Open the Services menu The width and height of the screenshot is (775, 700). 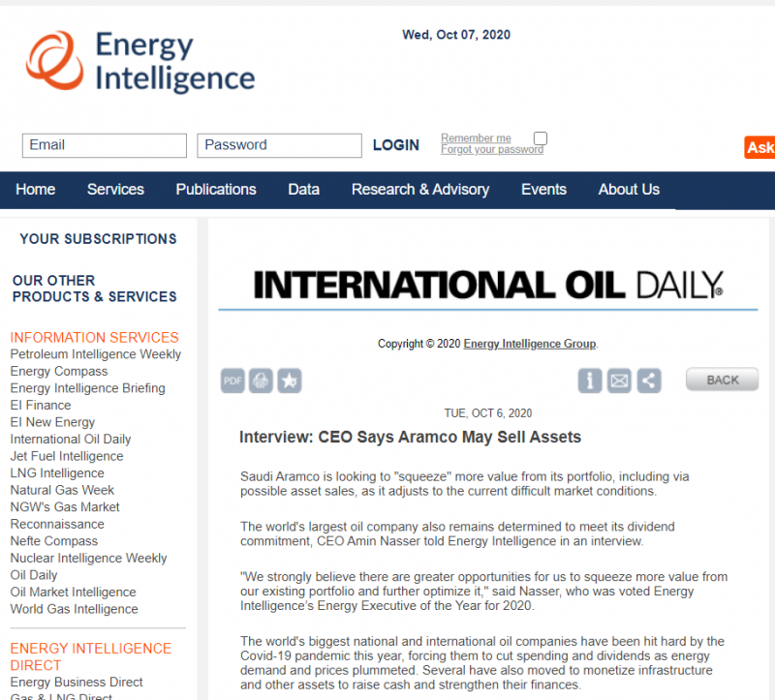(x=115, y=190)
